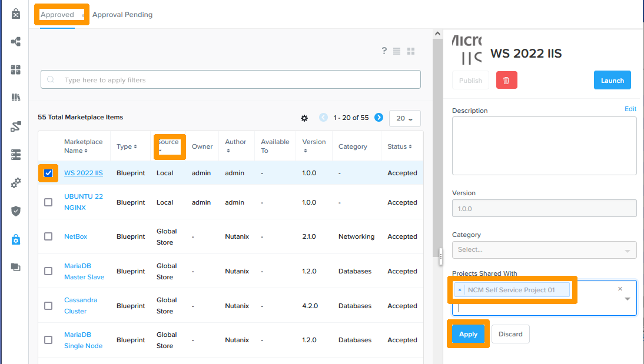Open the 20 rows per page dropdown
Viewport: 644px width, 364px height.
(x=404, y=118)
